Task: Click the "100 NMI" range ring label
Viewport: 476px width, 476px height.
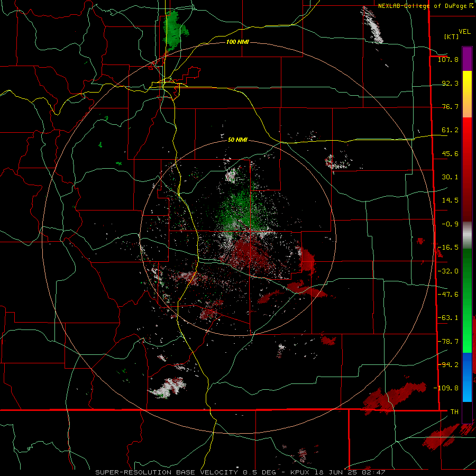Action: (x=237, y=42)
